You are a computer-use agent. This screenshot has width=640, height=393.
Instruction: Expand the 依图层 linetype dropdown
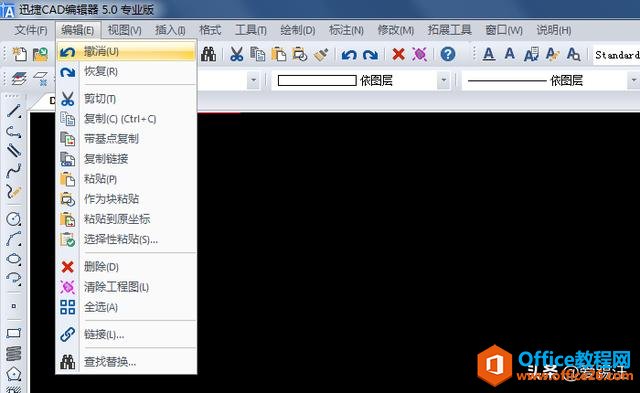pos(633,80)
